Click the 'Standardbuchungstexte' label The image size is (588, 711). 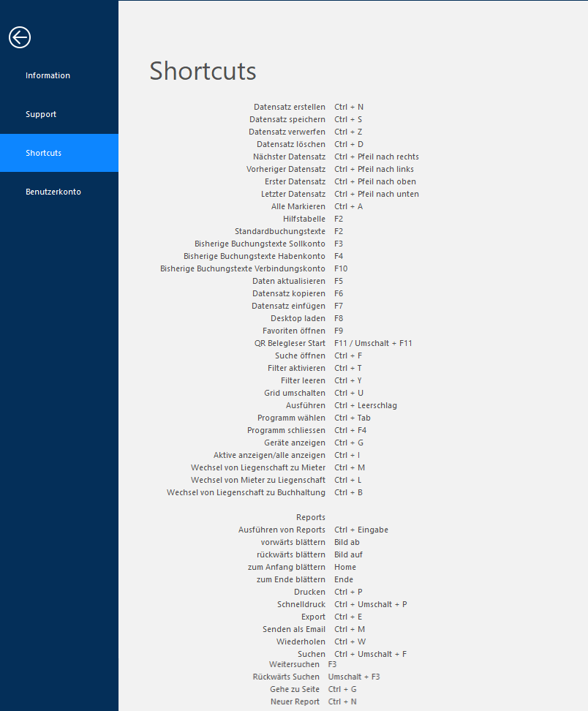tap(279, 231)
